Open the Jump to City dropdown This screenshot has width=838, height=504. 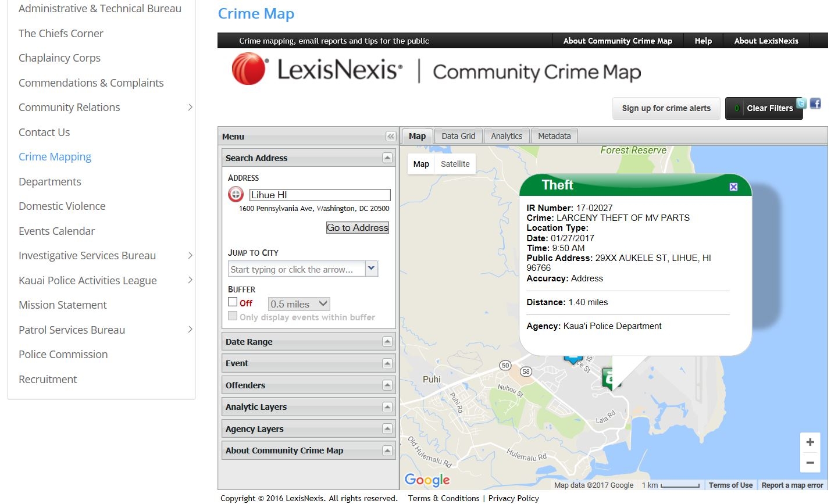click(371, 268)
